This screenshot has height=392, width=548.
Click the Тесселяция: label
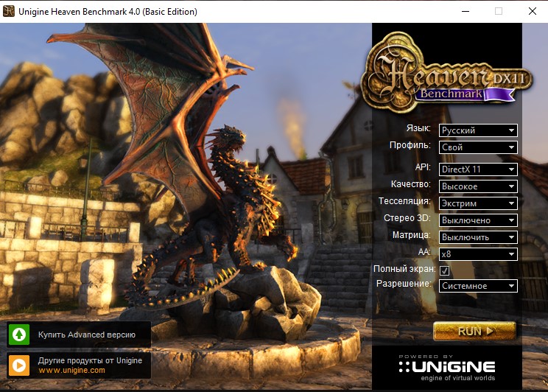(x=404, y=201)
